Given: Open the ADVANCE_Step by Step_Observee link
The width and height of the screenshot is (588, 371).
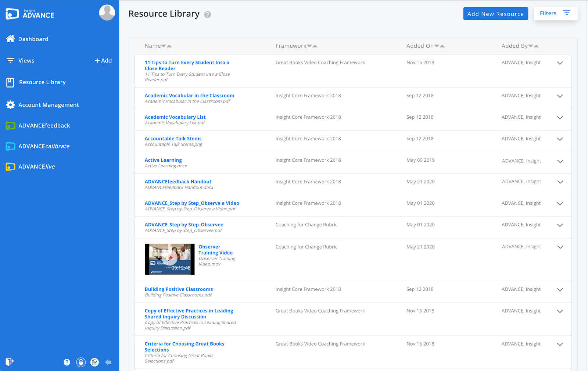Looking at the screenshot, I should point(184,225).
